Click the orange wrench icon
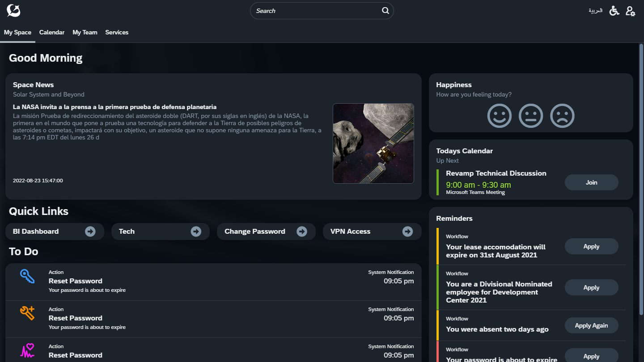The width and height of the screenshot is (644, 362). point(27,313)
